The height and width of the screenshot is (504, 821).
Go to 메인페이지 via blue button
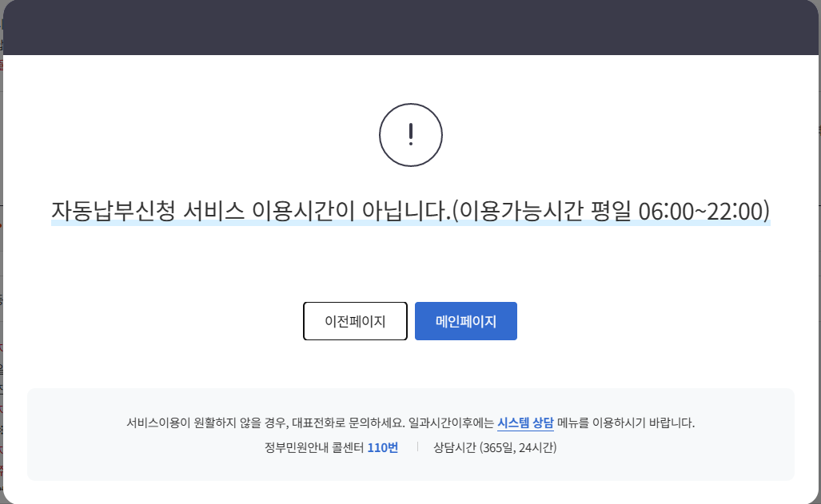[466, 321]
